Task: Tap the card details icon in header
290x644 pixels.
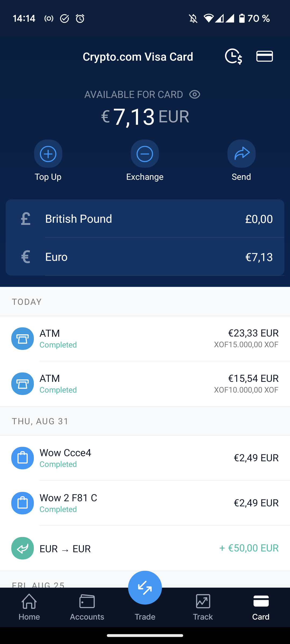Action: click(x=264, y=56)
